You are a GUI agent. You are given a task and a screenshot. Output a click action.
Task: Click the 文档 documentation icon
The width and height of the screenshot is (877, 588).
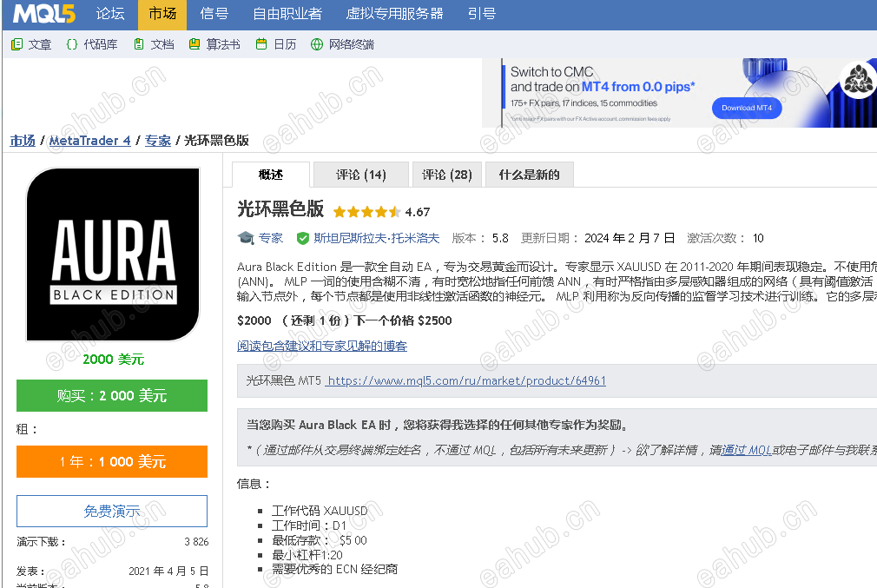pos(139,44)
